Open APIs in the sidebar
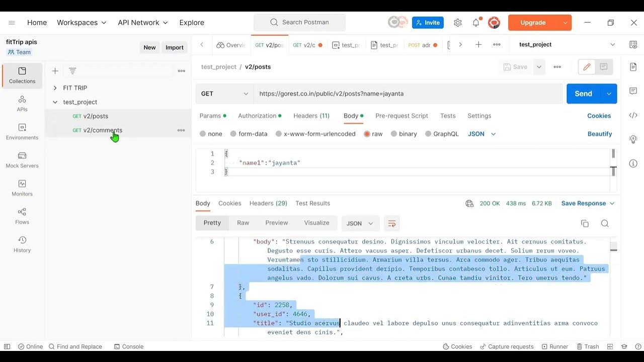644x362 pixels. 22,104
